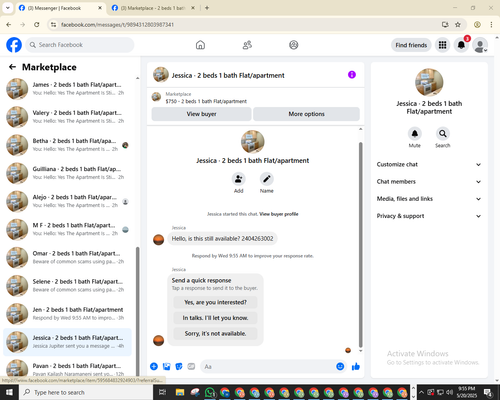Send quick reply 'In talks. I'll let you know.'
The height and width of the screenshot is (400, 500).
pos(215,318)
